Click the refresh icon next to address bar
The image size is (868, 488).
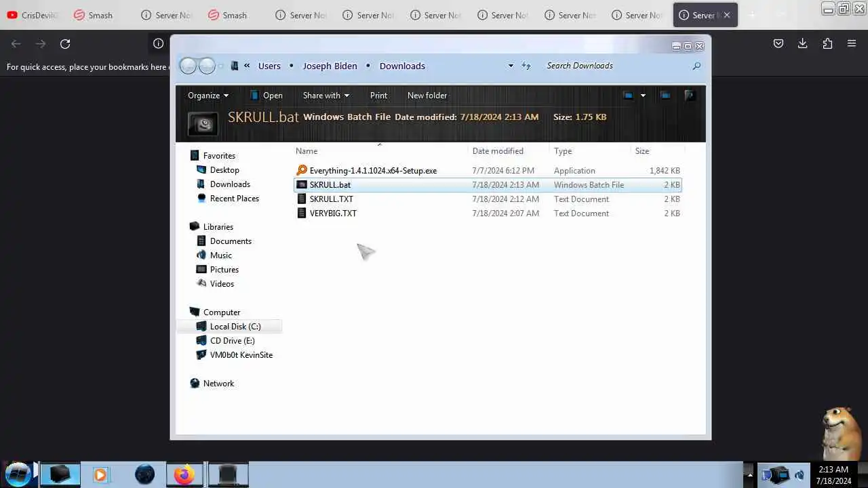click(x=526, y=66)
